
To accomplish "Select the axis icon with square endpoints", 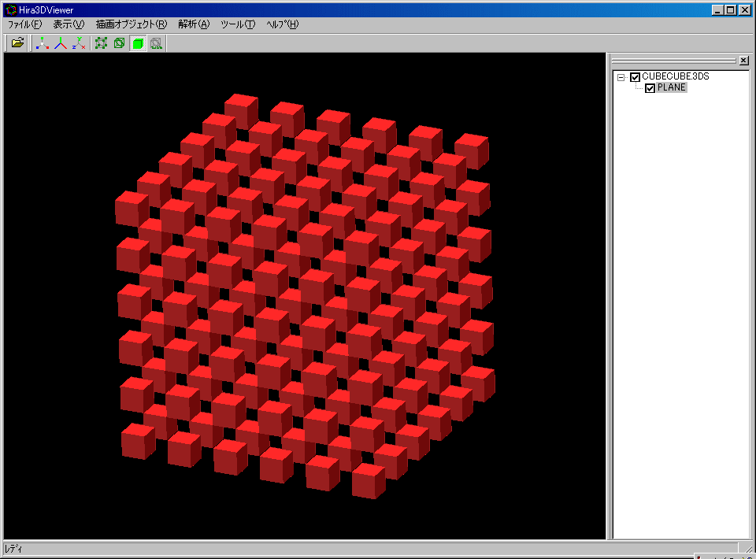I will [43, 43].
